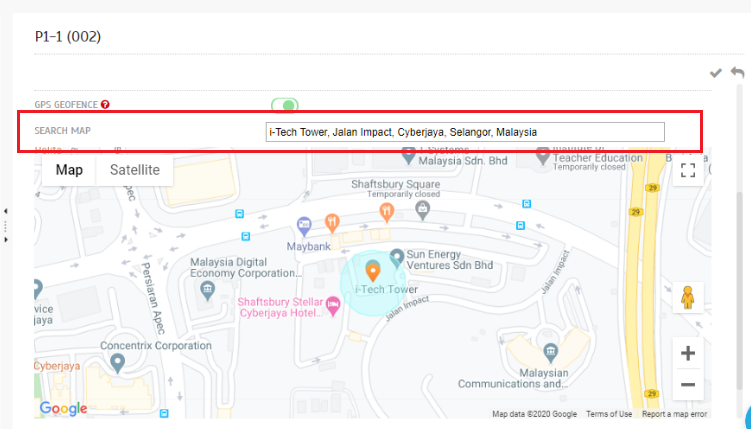Click the checkmark save icon
Screen dimensions: 751x429
(716, 73)
